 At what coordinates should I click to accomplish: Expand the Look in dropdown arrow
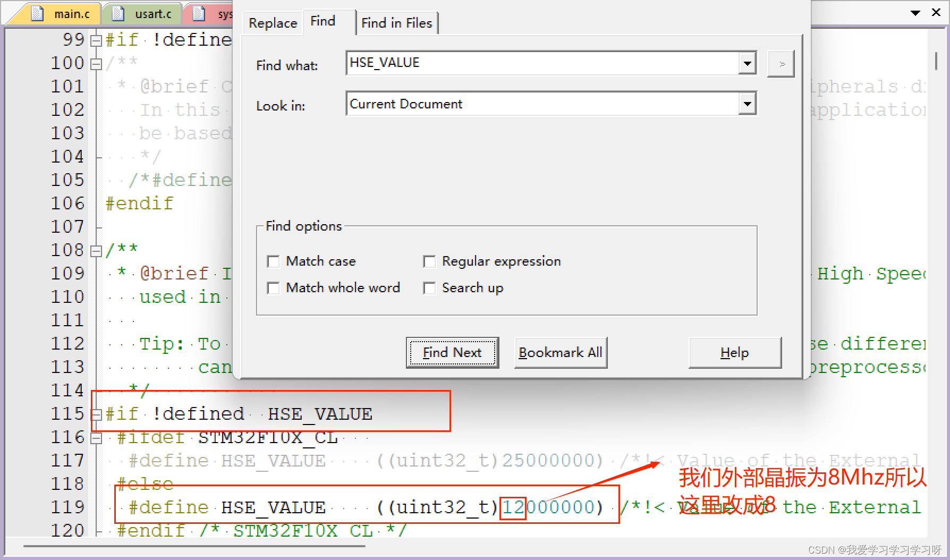(x=747, y=104)
